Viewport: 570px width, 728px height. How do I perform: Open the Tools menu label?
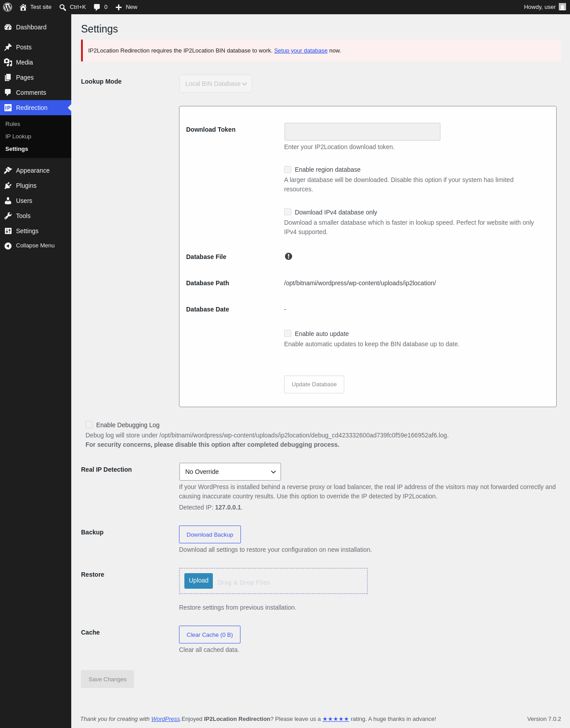[x=23, y=216]
